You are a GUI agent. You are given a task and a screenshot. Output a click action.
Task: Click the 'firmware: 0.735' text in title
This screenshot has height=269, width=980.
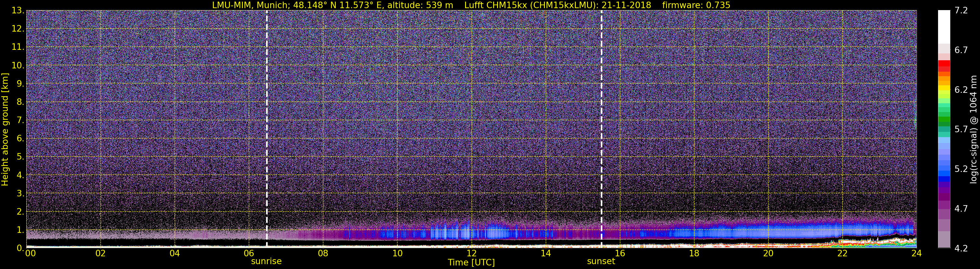[x=696, y=5]
